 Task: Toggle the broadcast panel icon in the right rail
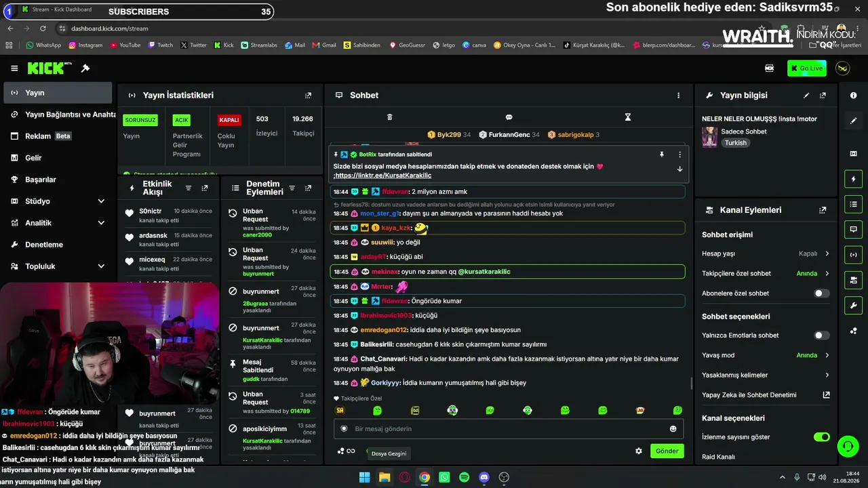(853, 255)
